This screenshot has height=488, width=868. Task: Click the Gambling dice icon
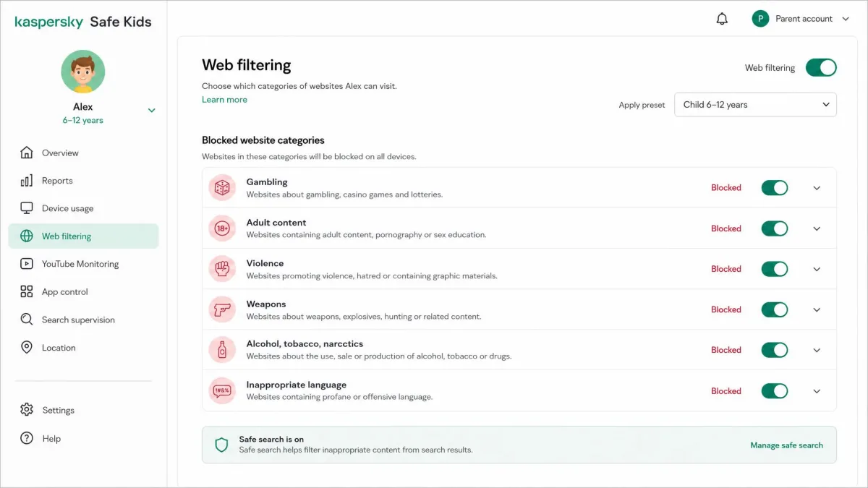[222, 188]
